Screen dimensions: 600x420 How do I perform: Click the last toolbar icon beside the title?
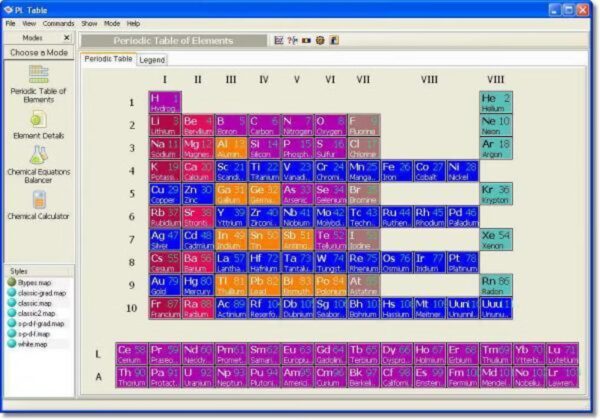tap(335, 41)
